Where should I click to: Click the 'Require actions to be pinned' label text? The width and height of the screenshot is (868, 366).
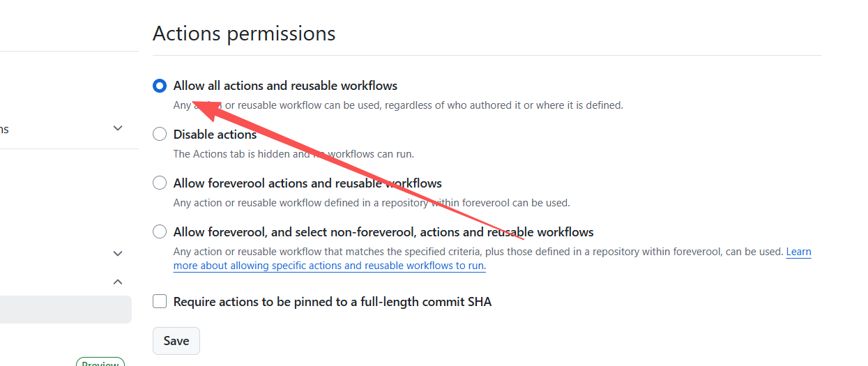332,302
